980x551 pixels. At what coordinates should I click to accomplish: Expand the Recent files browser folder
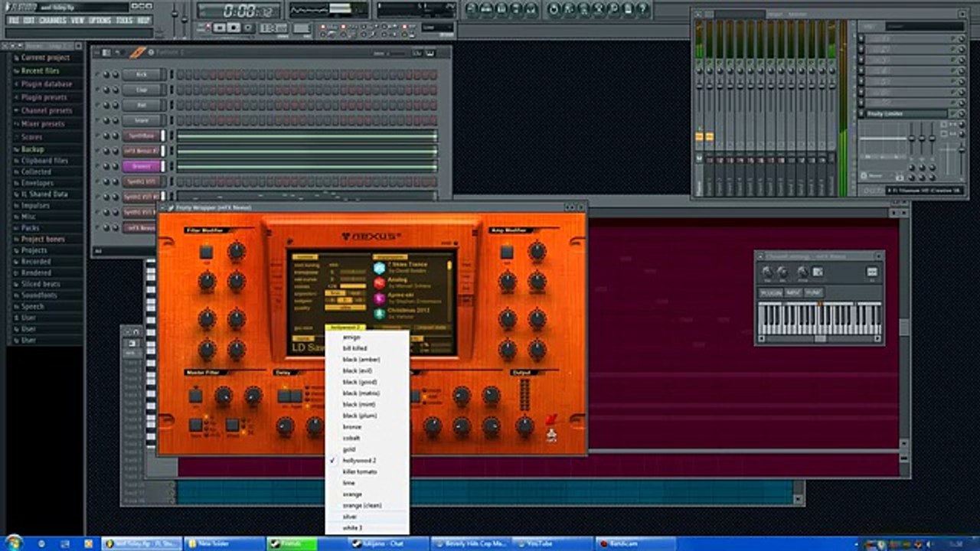pos(40,71)
